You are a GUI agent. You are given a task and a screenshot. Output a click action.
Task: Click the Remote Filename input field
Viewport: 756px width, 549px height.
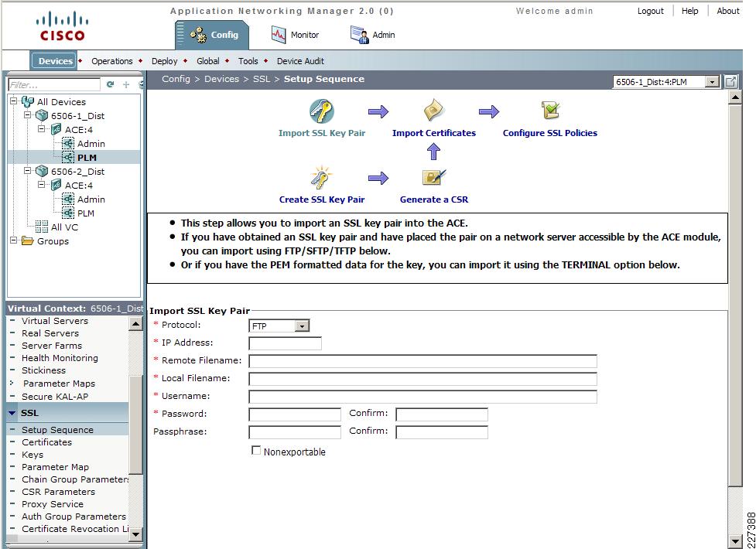(422, 361)
